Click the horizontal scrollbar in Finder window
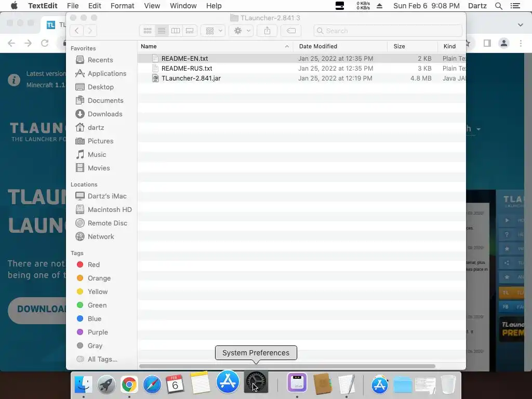Viewport: 532px width, 399px height. pyautogui.click(x=287, y=366)
